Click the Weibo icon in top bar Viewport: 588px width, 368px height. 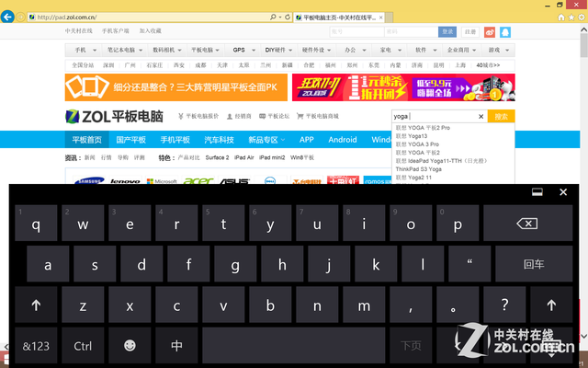pyautogui.click(x=490, y=32)
